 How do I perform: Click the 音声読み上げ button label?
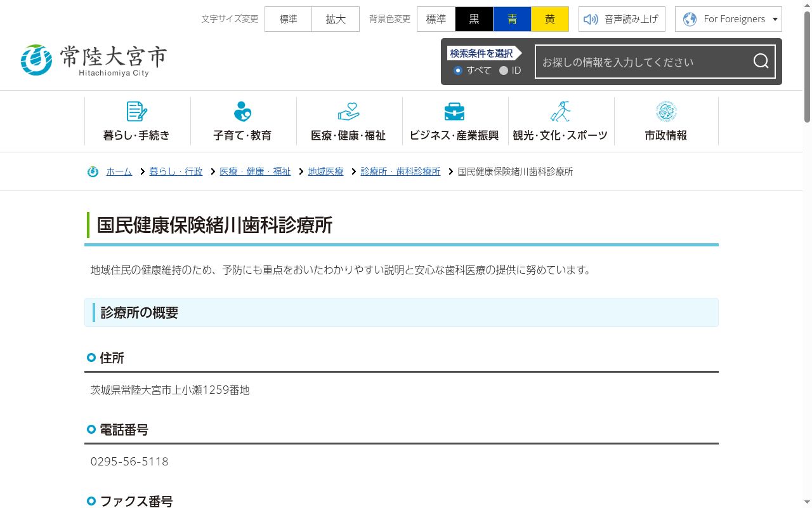[x=631, y=19]
